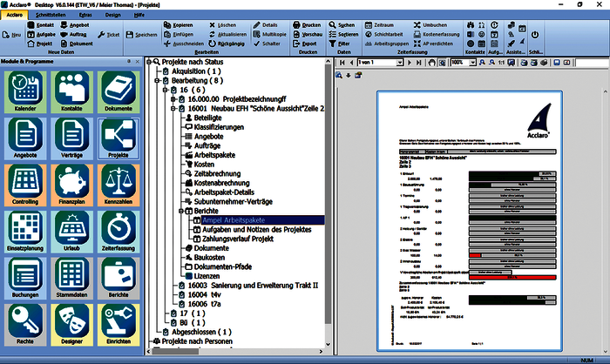Viewport: 610px width, 364px height.
Task: Click the report preview page thumbnail
Action: coord(470,221)
